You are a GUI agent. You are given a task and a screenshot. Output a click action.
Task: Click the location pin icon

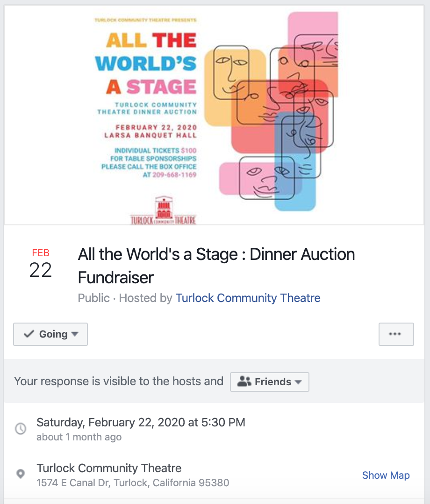21,474
